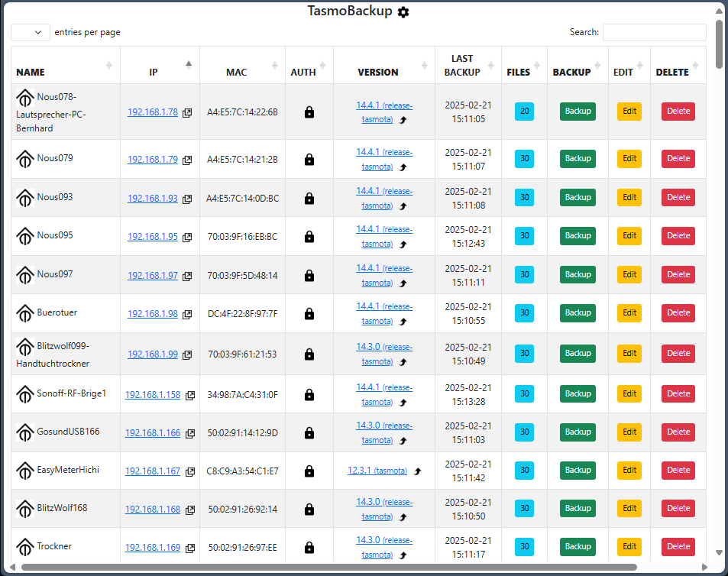The width and height of the screenshot is (728, 576).
Task: Open external link icon for 192.168.1.98
Action: (x=187, y=314)
